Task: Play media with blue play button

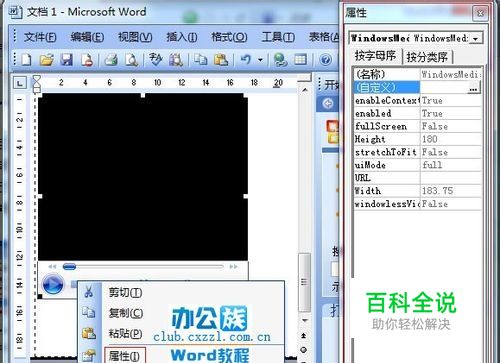Action: tap(53, 285)
